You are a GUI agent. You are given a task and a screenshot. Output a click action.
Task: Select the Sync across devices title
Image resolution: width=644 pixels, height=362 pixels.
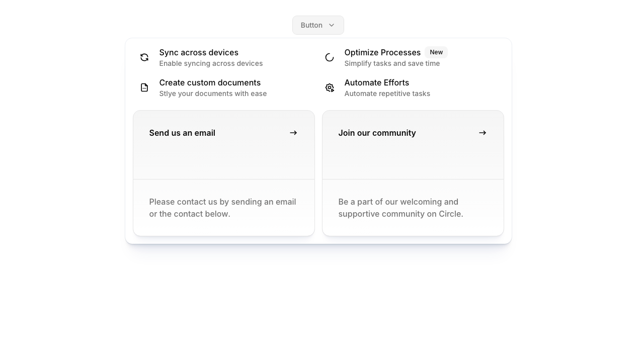tap(199, 52)
